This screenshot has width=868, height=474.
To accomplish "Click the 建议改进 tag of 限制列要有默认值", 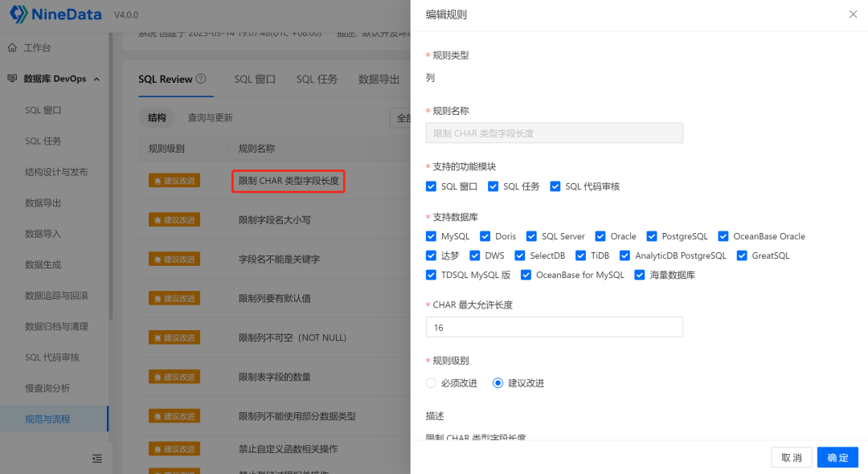I will (174, 298).
